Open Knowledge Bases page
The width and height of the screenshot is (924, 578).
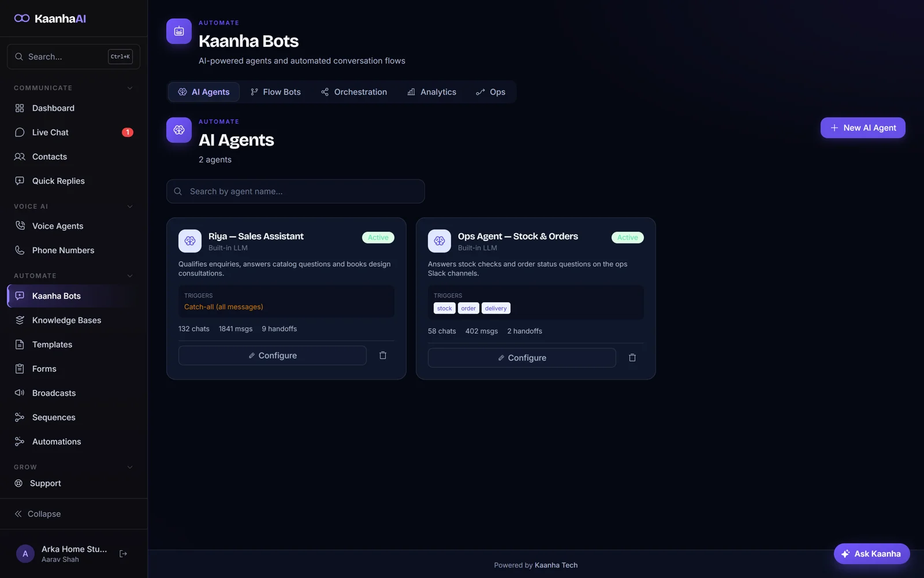coord(74,320)
